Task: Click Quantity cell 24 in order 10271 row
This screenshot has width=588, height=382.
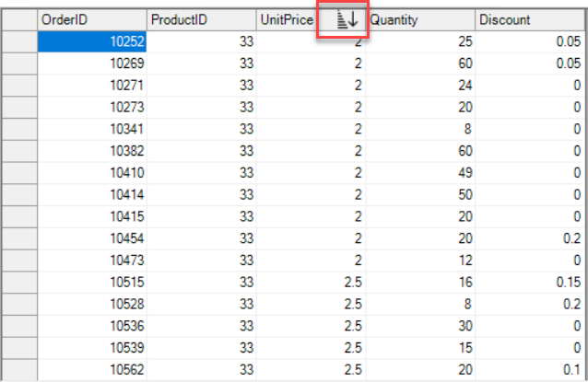Action: coord(420,86)
